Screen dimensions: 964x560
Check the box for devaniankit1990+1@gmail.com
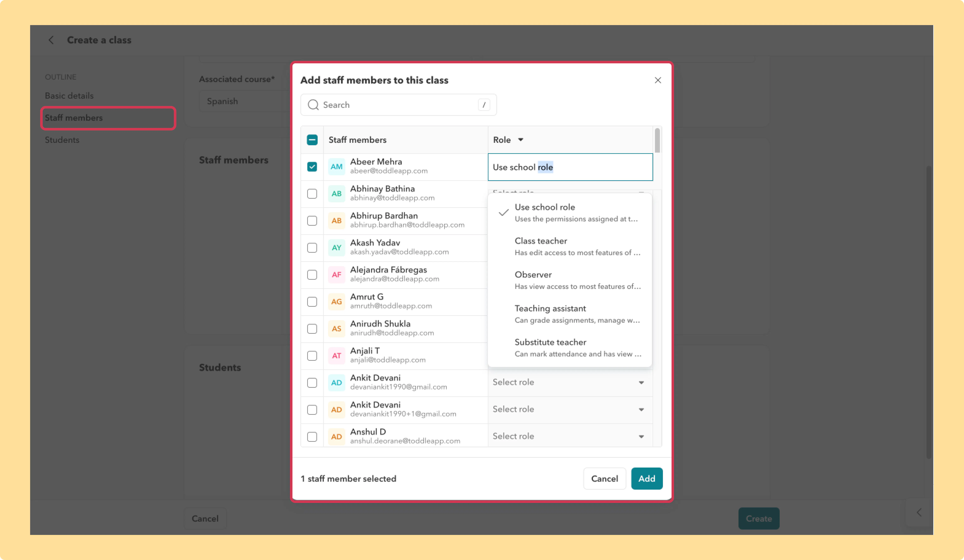click(x=312, y=410)
